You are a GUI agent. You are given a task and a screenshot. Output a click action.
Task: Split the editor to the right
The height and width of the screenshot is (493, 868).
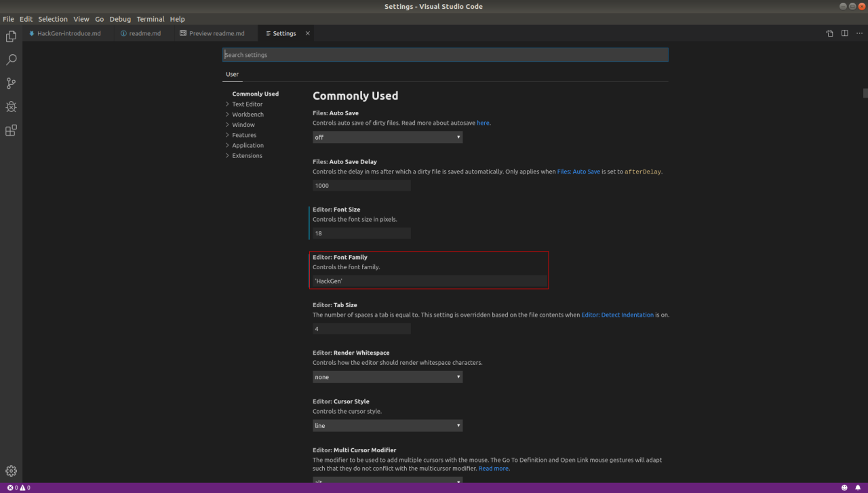tap(844, 33)
